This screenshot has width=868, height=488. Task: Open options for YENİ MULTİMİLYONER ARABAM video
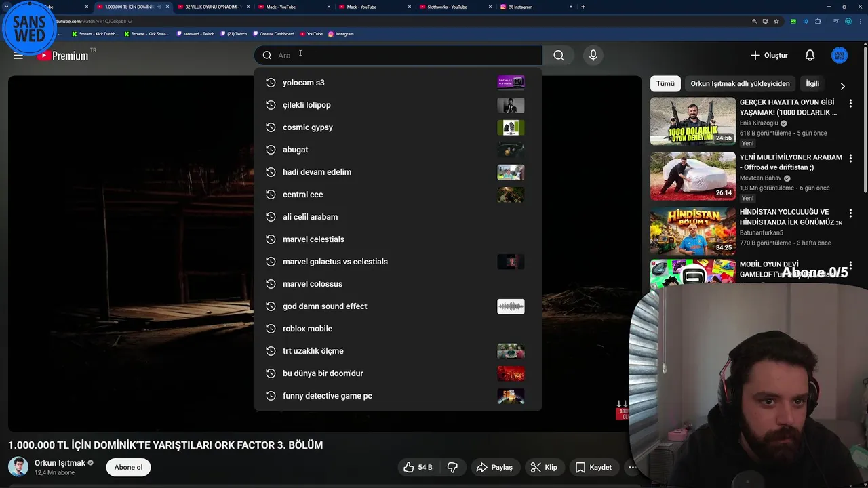click(x=850, y=159)
